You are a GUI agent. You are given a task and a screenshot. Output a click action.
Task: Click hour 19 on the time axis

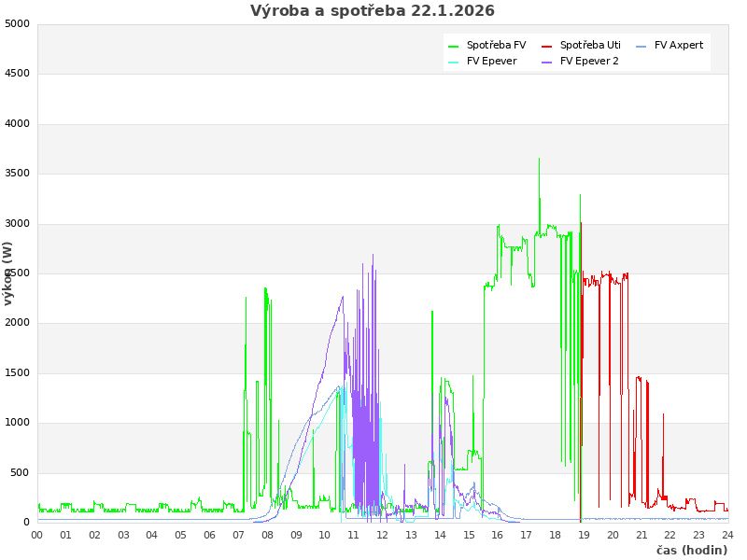click(x=585, y=535)
